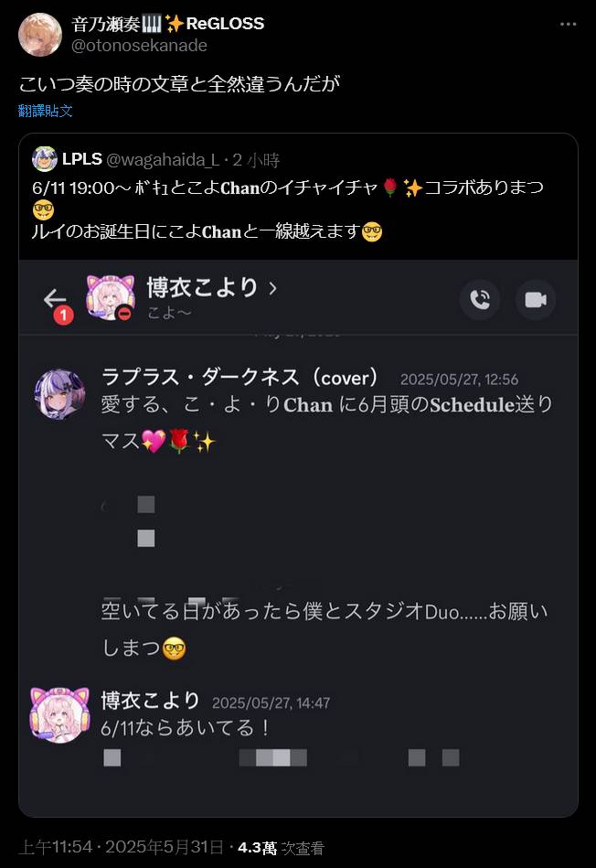Click 4.3萬 次查看 view count
This screenshot has width=596, height=868.
281,848
